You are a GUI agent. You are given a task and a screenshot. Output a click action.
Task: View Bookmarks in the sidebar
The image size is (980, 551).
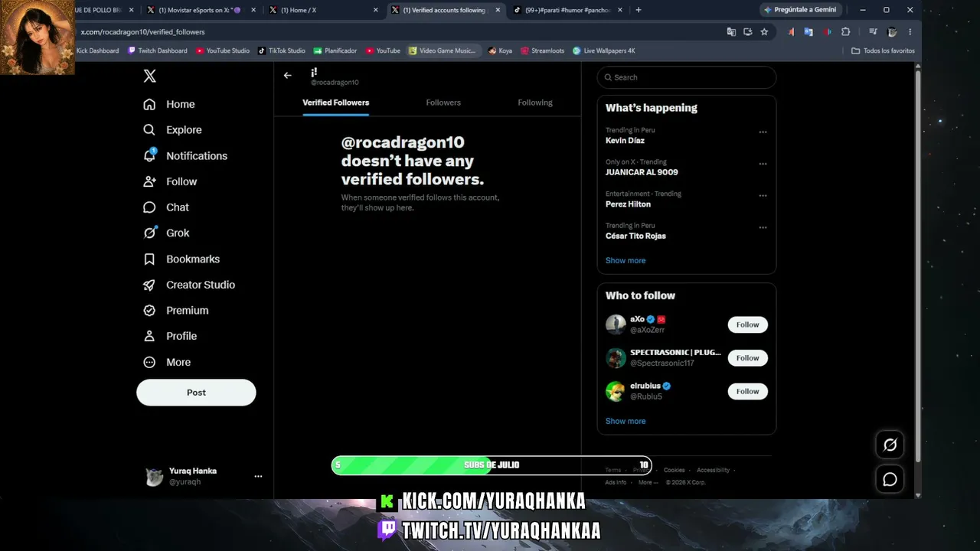click(181, 259)
